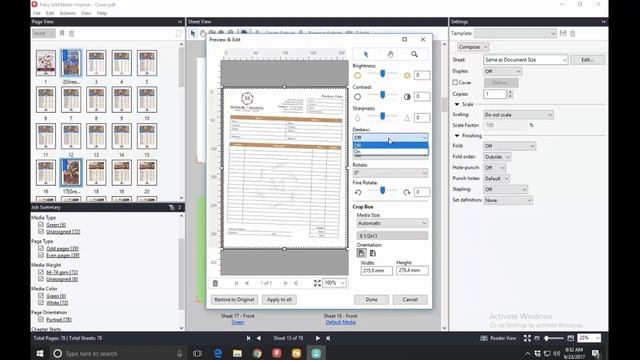Open the Stapling dropdown
Image resolution: width=640 pixels, height=360 pixels.
505,189
